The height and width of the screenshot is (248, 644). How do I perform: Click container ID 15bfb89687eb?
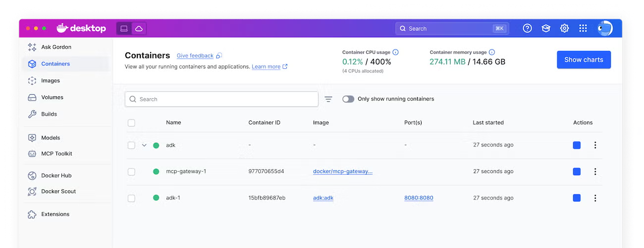tap(267, 198)
